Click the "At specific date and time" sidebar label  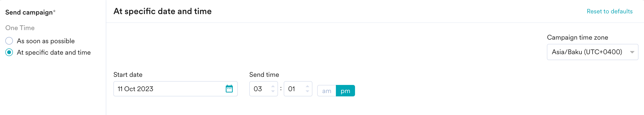pyautogui.click(x=54, y=52)
